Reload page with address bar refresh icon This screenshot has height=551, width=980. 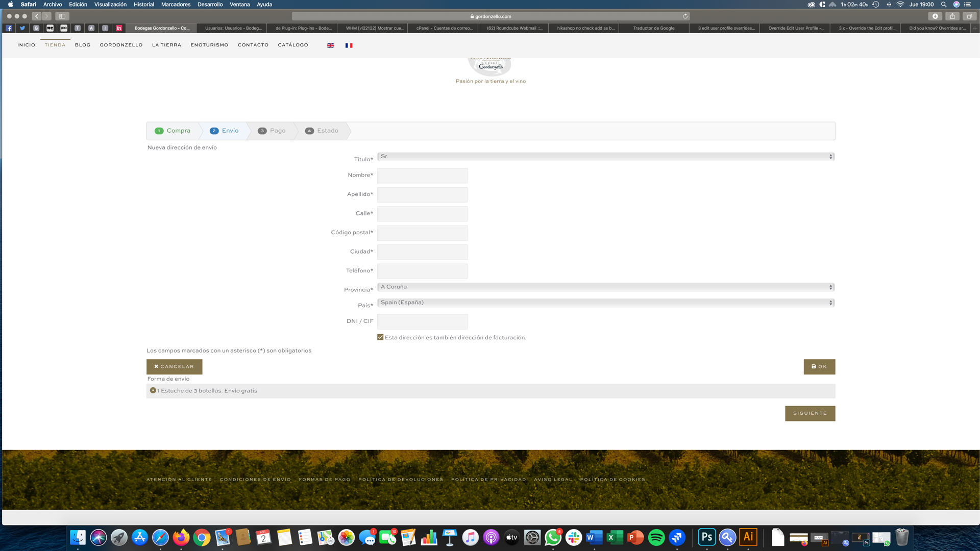(685, 16)
